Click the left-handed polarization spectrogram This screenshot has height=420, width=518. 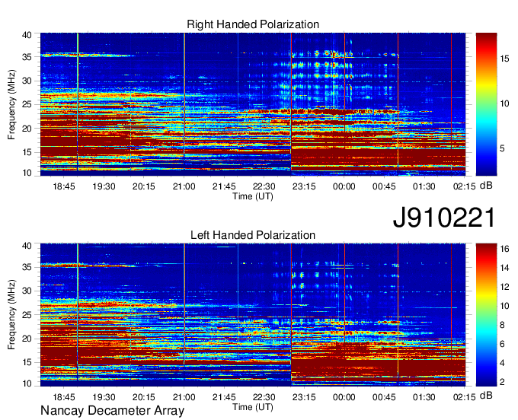tap(253, 315)
